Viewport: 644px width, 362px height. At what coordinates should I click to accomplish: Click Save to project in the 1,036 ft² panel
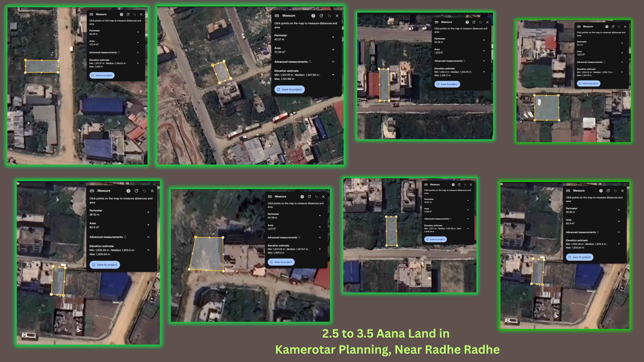coord(435,239)
